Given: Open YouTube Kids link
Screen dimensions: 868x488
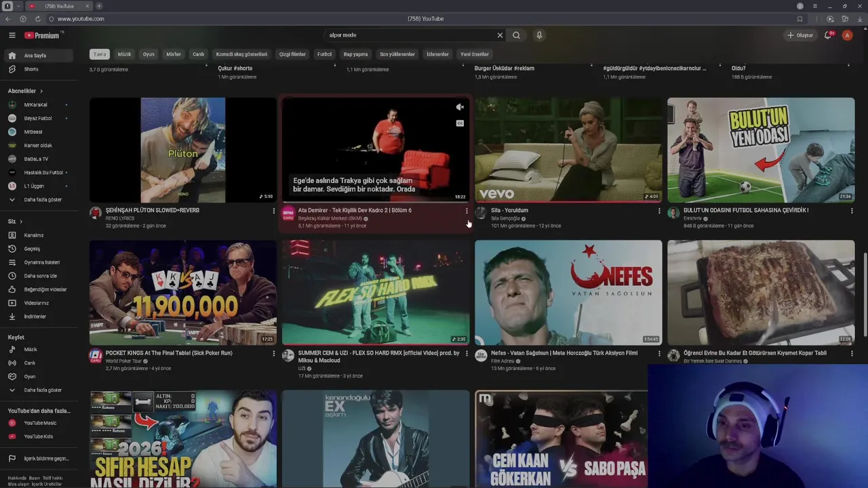Looking at the screenshot, I should (x=39, y=436).
